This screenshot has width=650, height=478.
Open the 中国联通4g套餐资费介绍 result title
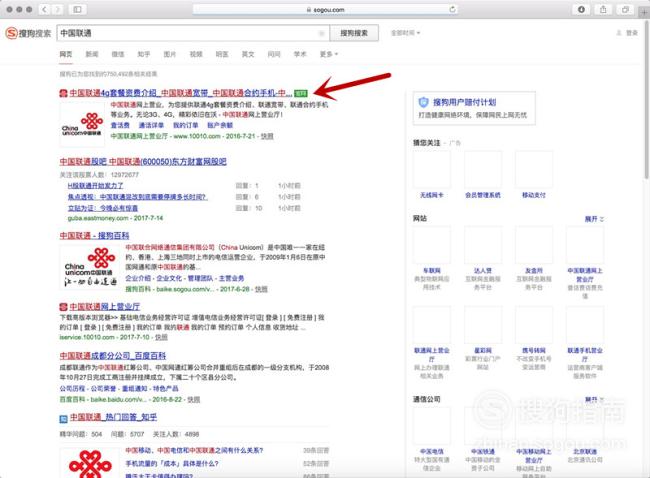click(181, 93)
